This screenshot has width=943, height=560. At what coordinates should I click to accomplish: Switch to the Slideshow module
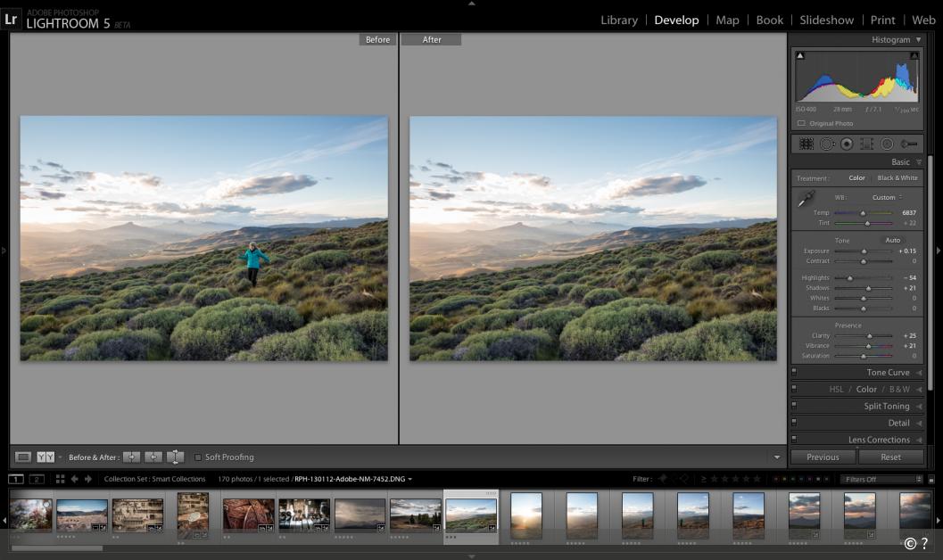point(826,20)
